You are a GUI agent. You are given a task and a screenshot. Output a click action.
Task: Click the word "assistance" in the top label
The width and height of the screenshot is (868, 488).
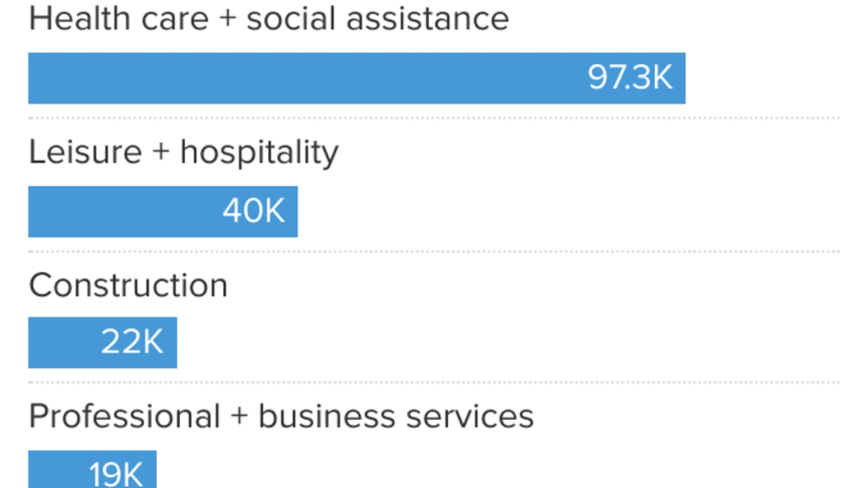point(427,19)
